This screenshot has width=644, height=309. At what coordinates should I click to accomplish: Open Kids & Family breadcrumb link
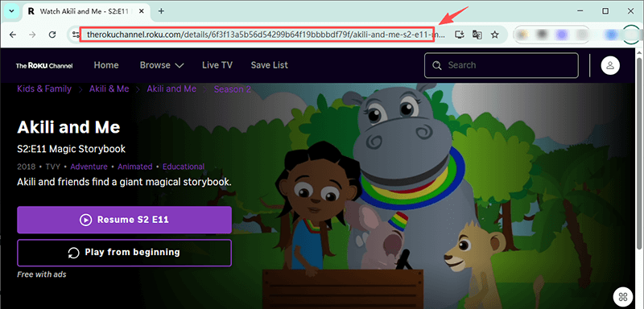click(x=44, y=89)
